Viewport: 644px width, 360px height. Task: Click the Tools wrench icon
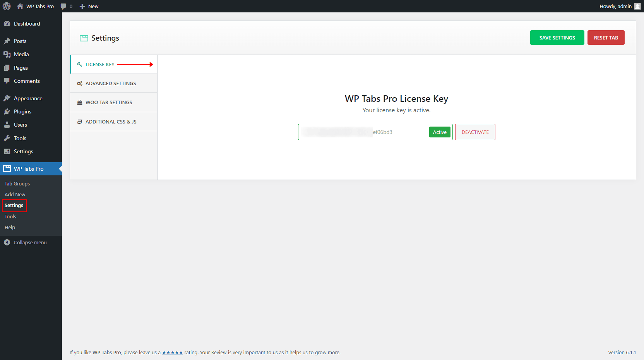coord(7,138)
